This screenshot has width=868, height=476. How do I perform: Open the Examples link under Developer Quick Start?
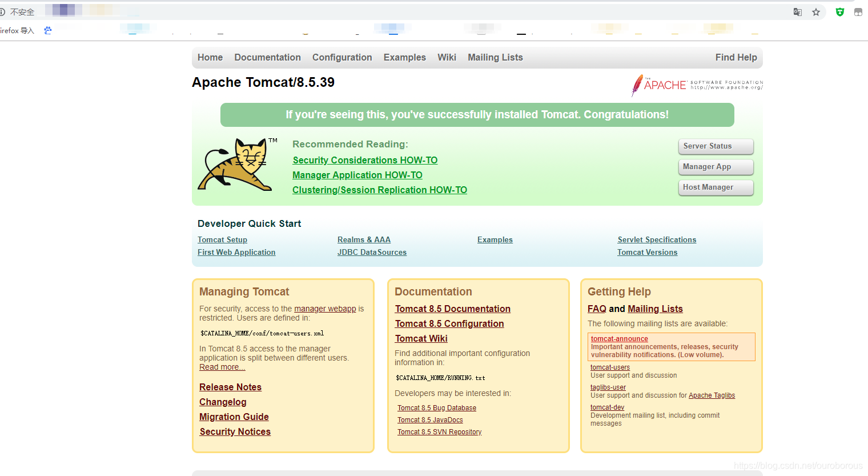click(x=495, y=240)
